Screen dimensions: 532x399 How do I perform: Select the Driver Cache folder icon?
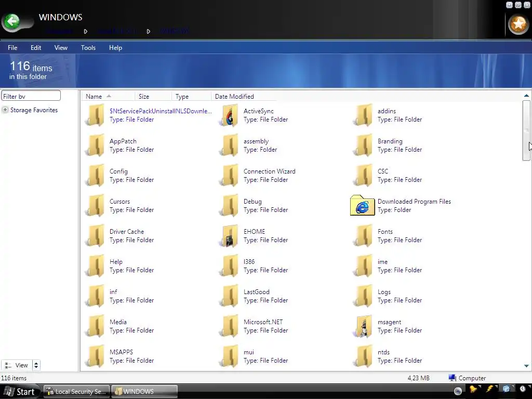tap(96, 236)
